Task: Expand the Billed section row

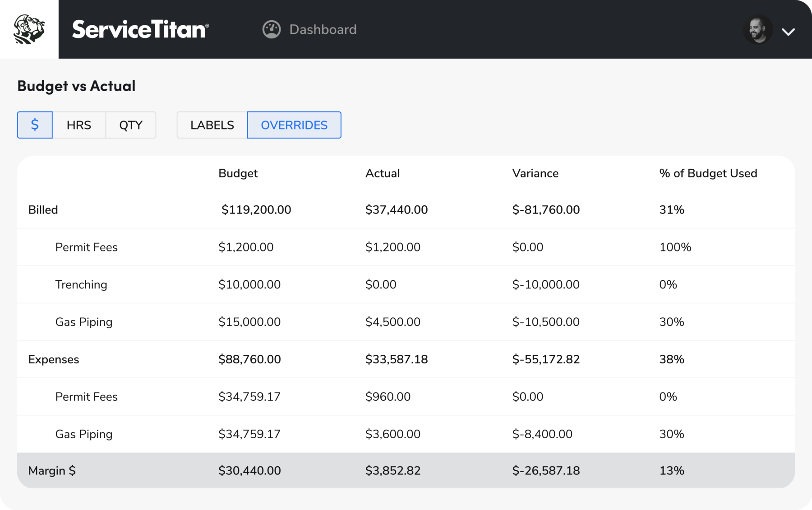Action: click(x=43, y=209)
